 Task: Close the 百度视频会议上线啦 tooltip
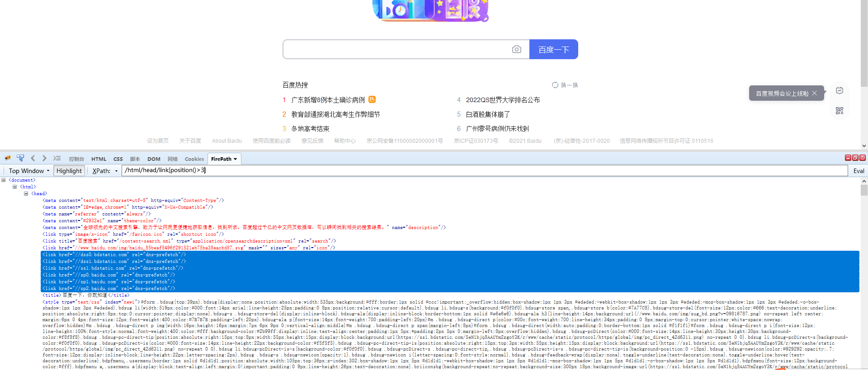pyautogui.click(x=815, y=93)
